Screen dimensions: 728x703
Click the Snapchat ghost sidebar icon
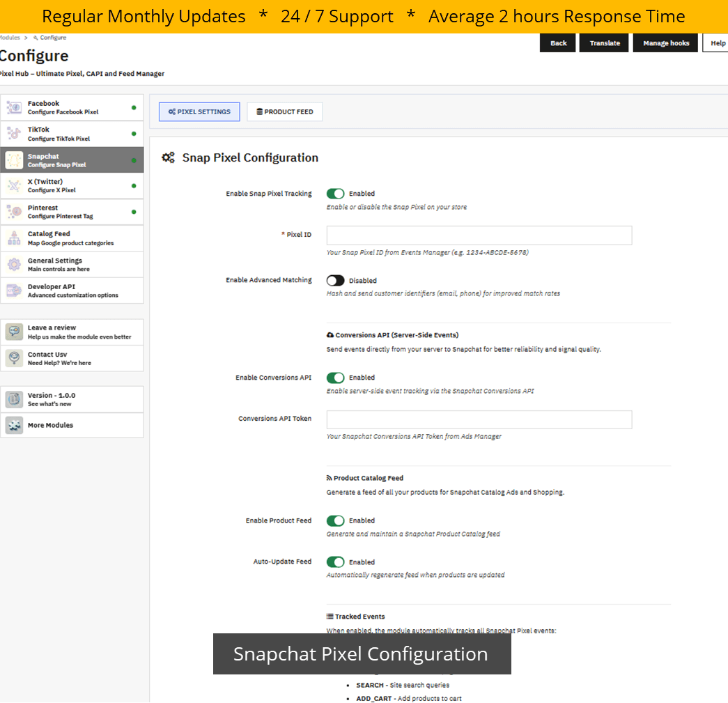[14, 160]
